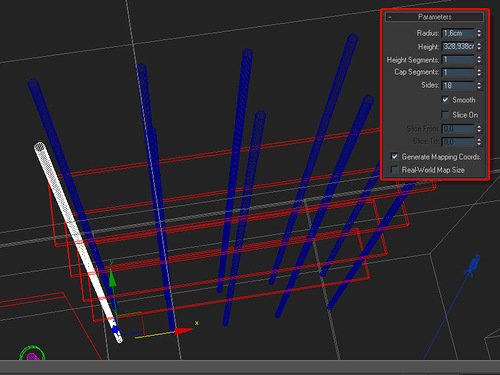Uncheck the Smooth checkbox
The image size is (500, 375).
pyautogui.click(x=445, y=100)
